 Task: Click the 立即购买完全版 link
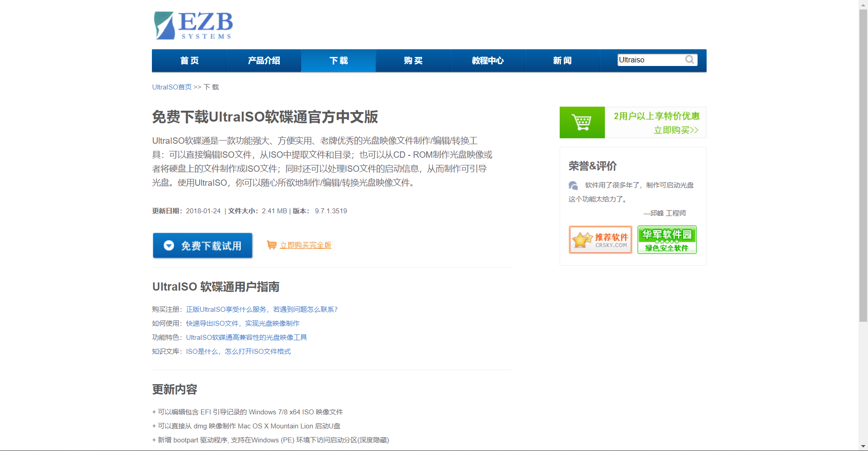pyautogui.click(x=306, y=245)
